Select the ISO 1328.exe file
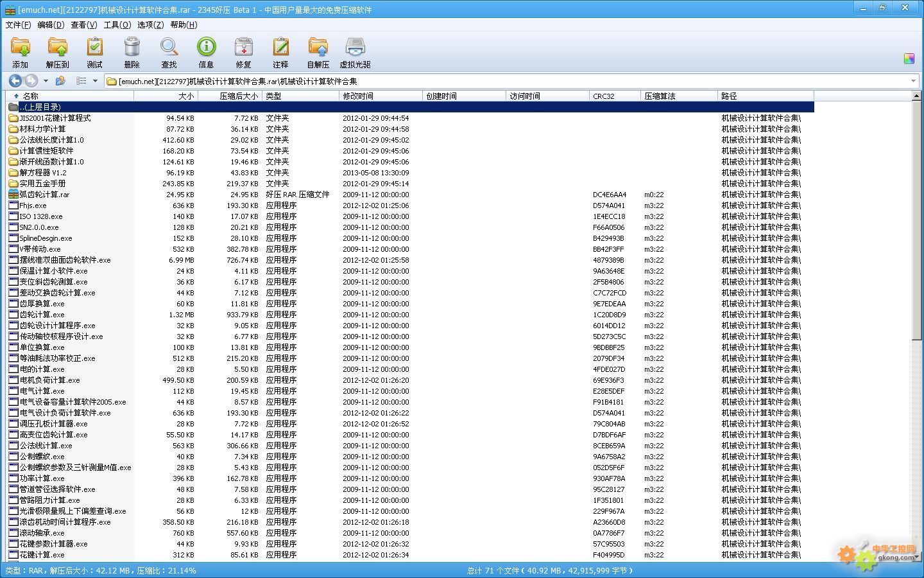The height and width of the screenshot is (578, 924). 41,216
